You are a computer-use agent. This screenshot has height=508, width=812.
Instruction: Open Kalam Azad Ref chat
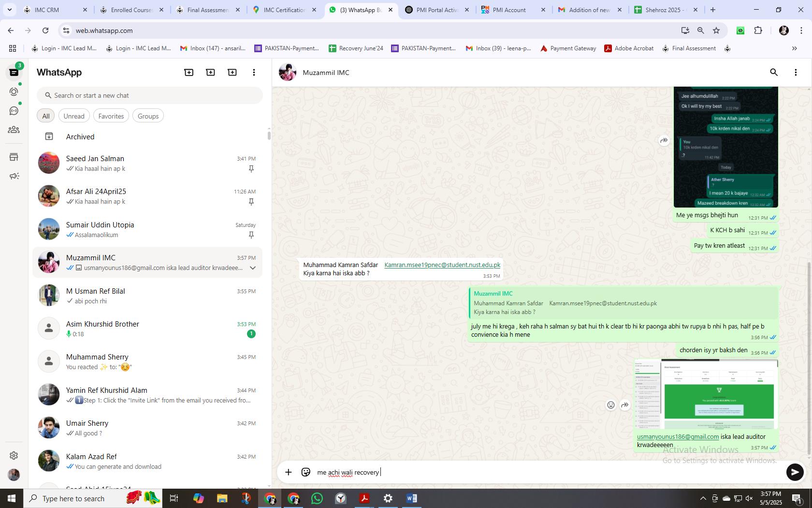[x=147, y=461]
